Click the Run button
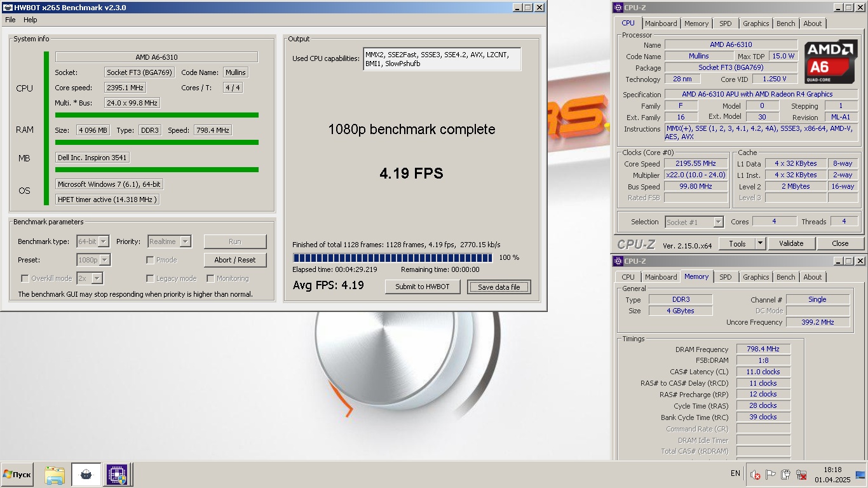This screenshot has width=868, height=488. pyautogui.click(x=235, y=241)
